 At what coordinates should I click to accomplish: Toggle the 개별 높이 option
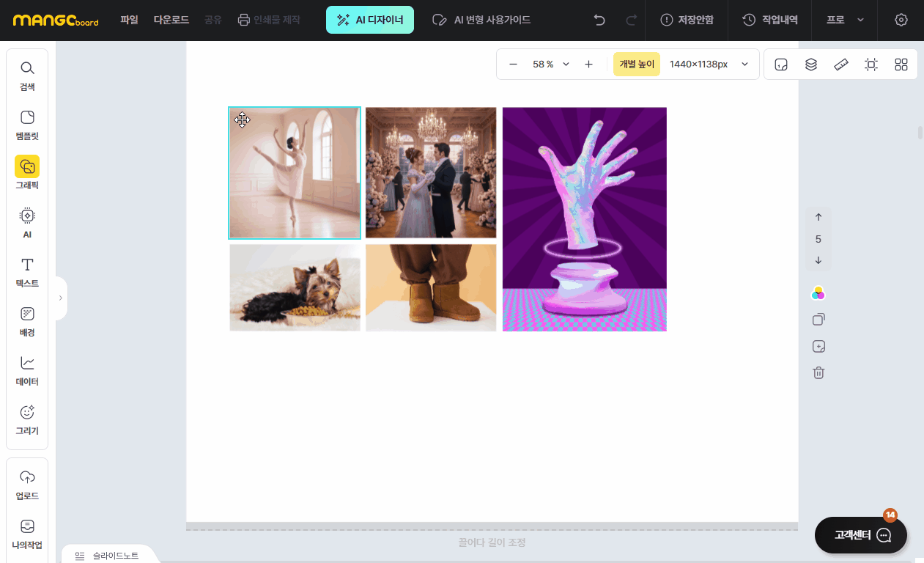(636, 65)
